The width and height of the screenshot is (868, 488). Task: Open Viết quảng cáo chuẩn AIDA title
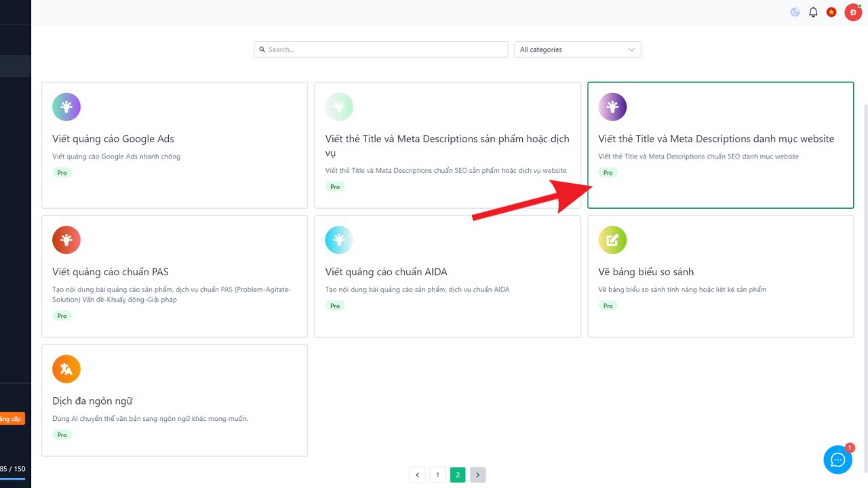click(386, 272)
